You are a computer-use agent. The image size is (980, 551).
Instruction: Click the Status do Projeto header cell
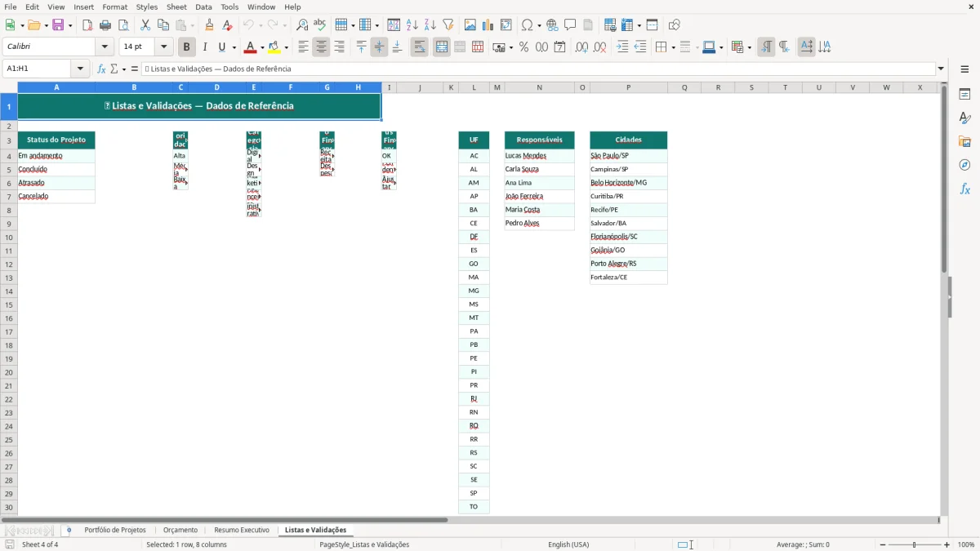[56, 140]
